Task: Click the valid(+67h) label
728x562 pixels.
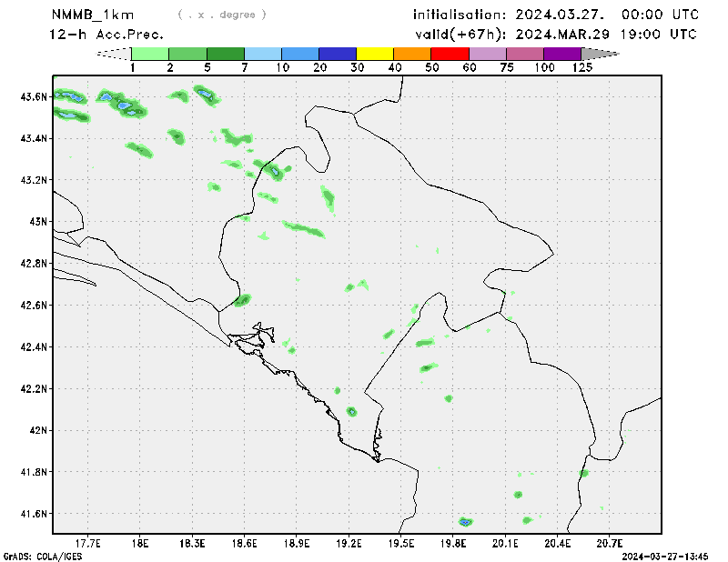Action: pyautogui.click(x=461, y=35)
